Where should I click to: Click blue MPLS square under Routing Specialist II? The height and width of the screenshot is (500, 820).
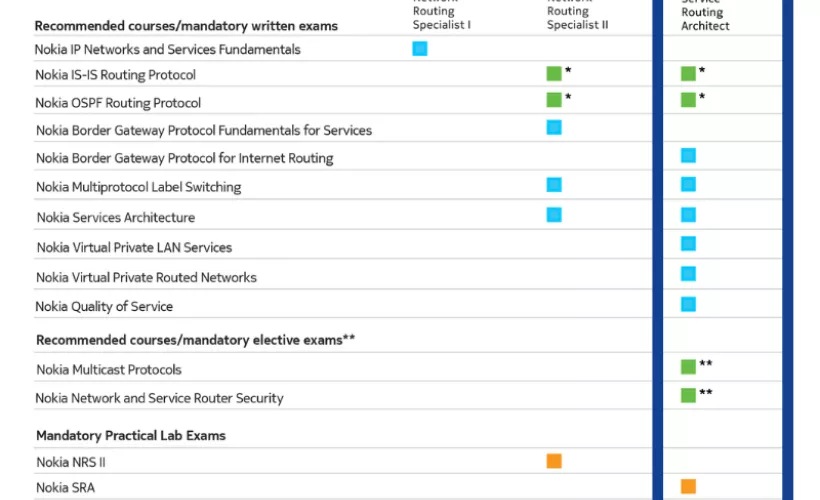(554, 185)
